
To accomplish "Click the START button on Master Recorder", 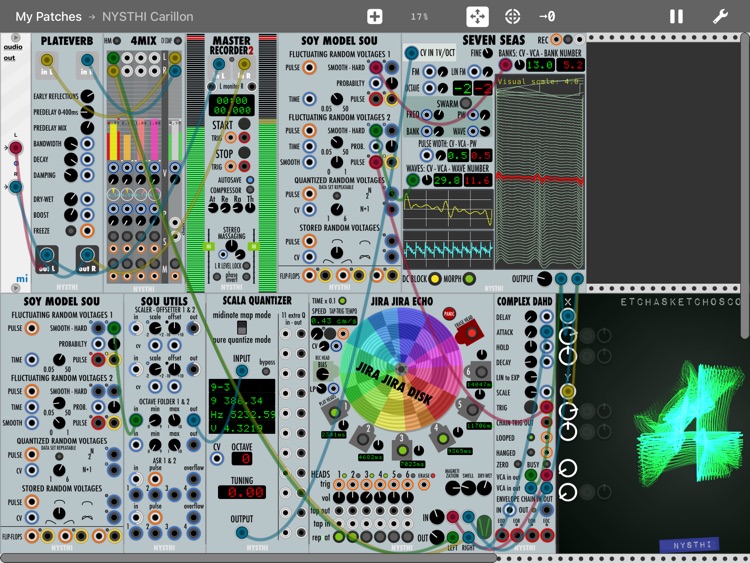I will (244, 124).
